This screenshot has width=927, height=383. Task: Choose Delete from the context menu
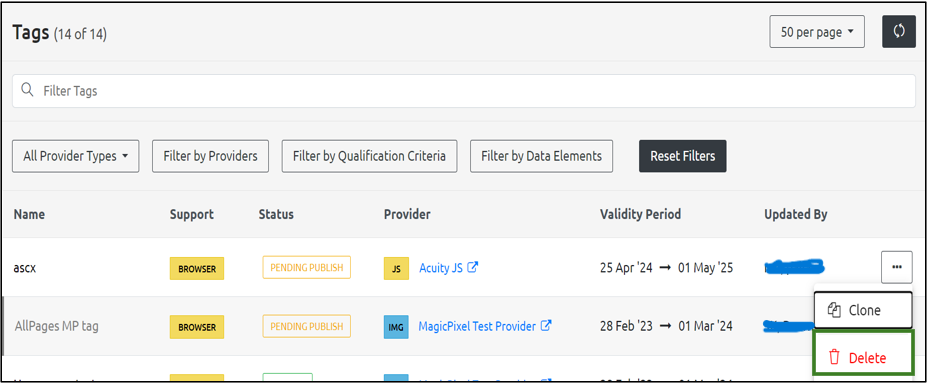(x=864, y=357)
